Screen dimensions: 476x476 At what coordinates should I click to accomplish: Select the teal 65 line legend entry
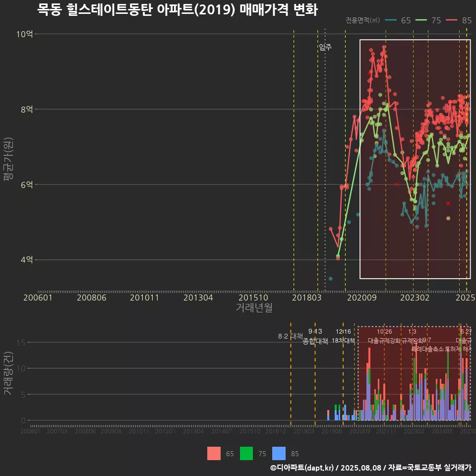click(398, 20)
